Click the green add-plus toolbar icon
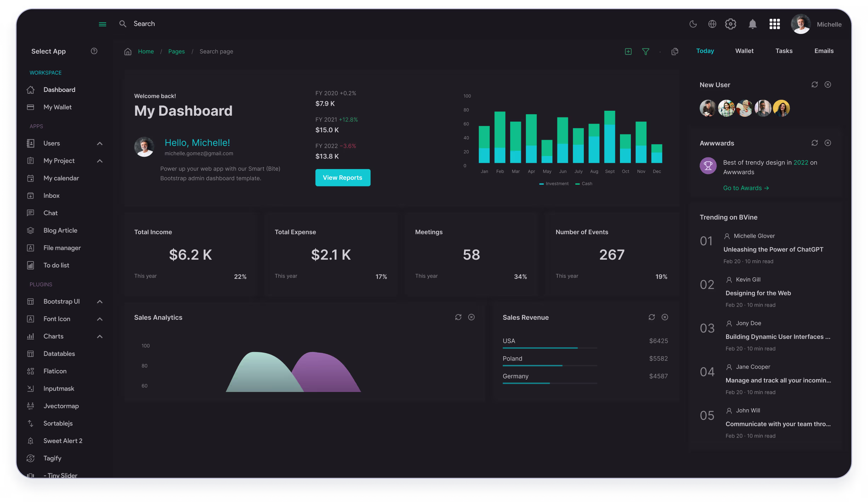The width and height of the screenshot is (868, 502). [x=628, y=52]
